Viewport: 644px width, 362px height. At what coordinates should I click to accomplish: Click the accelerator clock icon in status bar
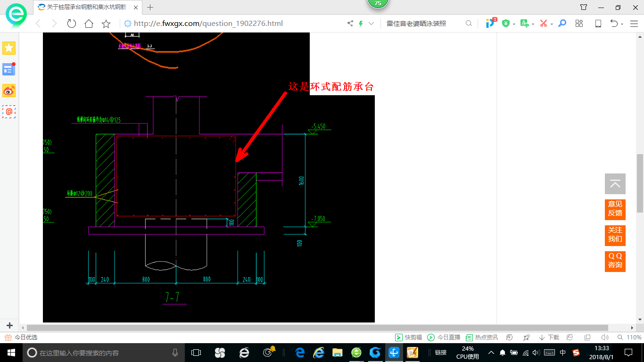[510, 337]
